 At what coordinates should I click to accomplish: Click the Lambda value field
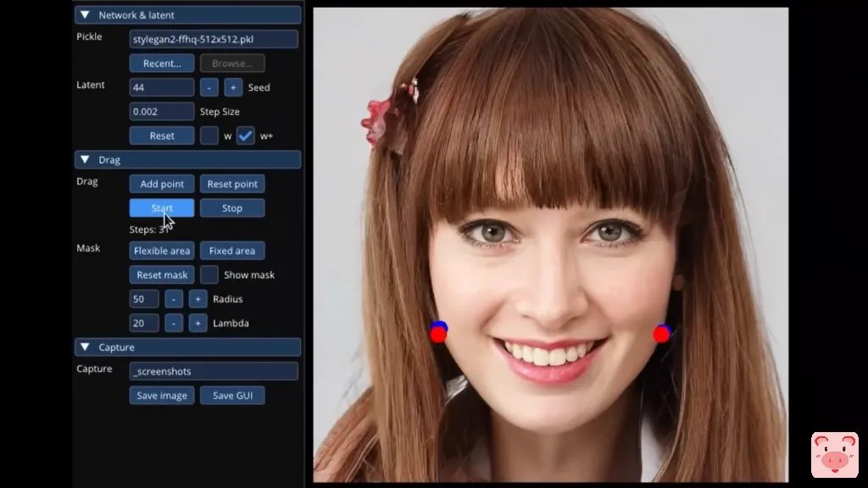[x=144, y=323]
